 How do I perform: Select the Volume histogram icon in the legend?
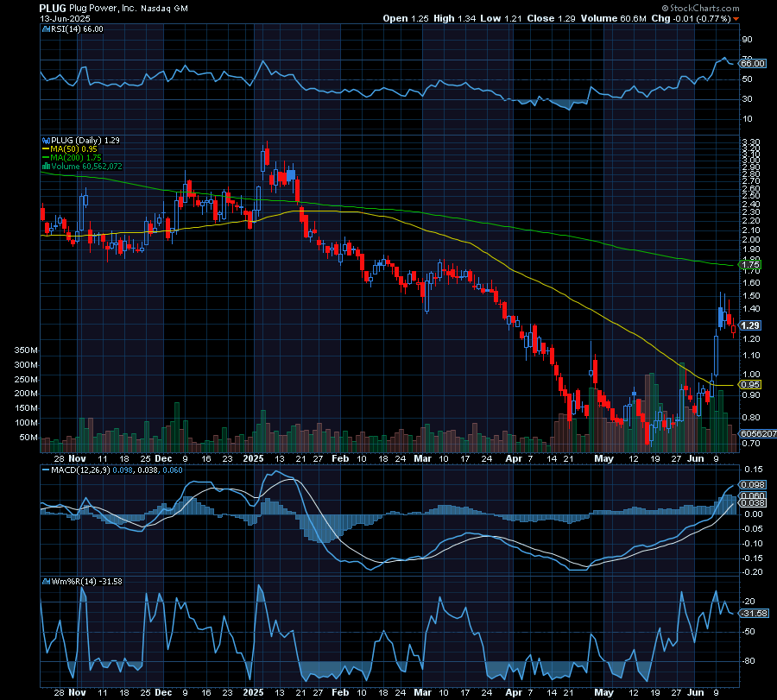pyautogui.click(x=45, y=167)
